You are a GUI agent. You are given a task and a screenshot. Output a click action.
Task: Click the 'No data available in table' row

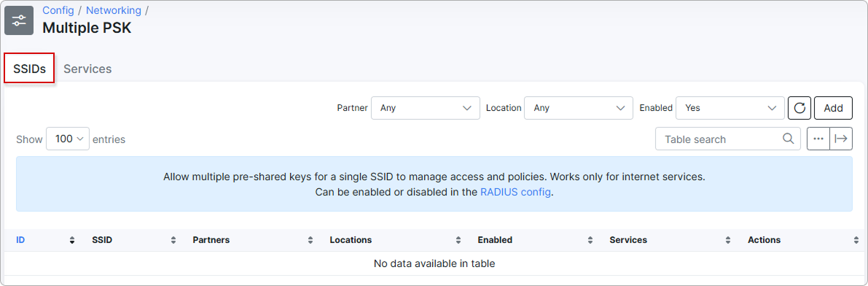pyautogui.click(x=434, y=263)
